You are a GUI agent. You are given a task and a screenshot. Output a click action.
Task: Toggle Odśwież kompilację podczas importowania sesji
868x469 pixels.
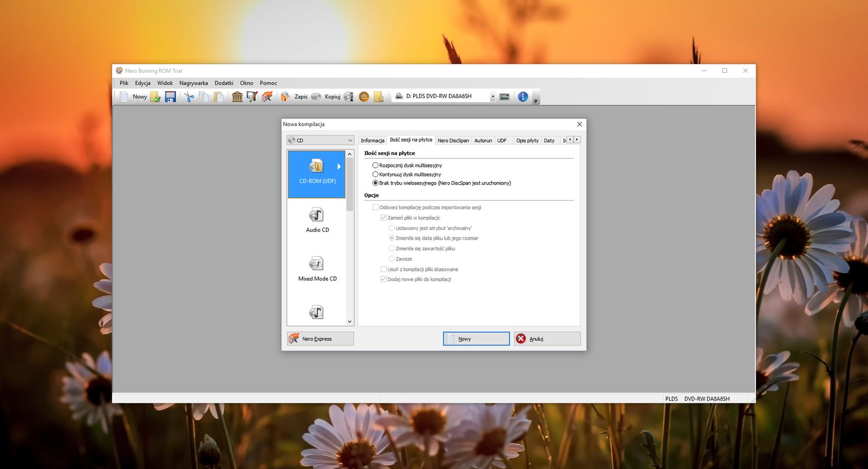tap(427, 207)
